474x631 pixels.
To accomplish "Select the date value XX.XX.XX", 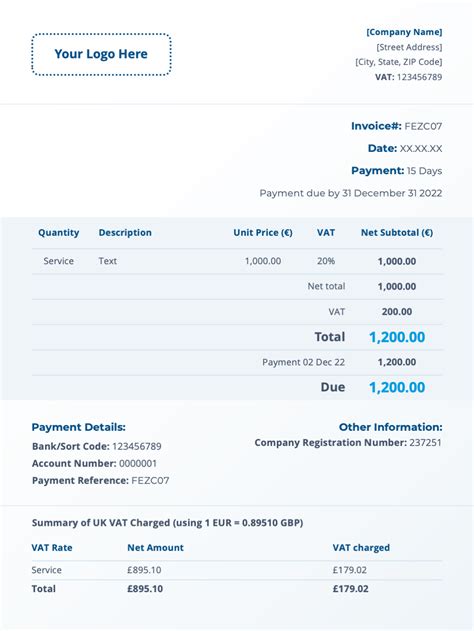I will click(421, 148).
